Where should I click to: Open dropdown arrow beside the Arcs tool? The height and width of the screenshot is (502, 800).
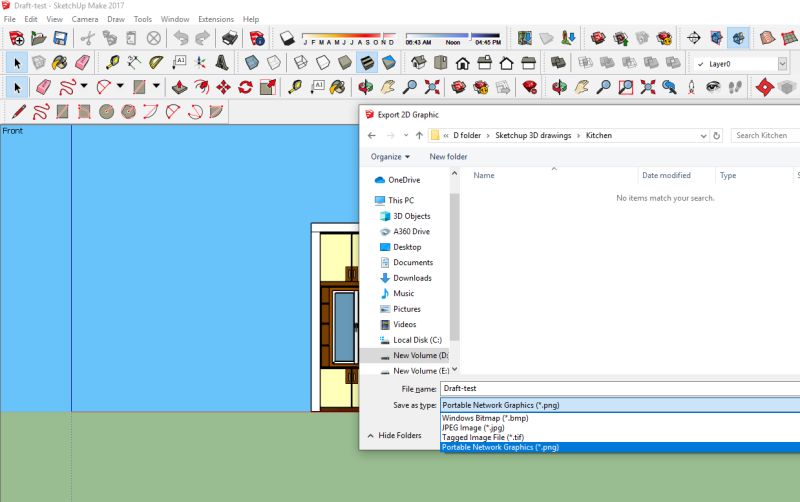pos(120,86)
